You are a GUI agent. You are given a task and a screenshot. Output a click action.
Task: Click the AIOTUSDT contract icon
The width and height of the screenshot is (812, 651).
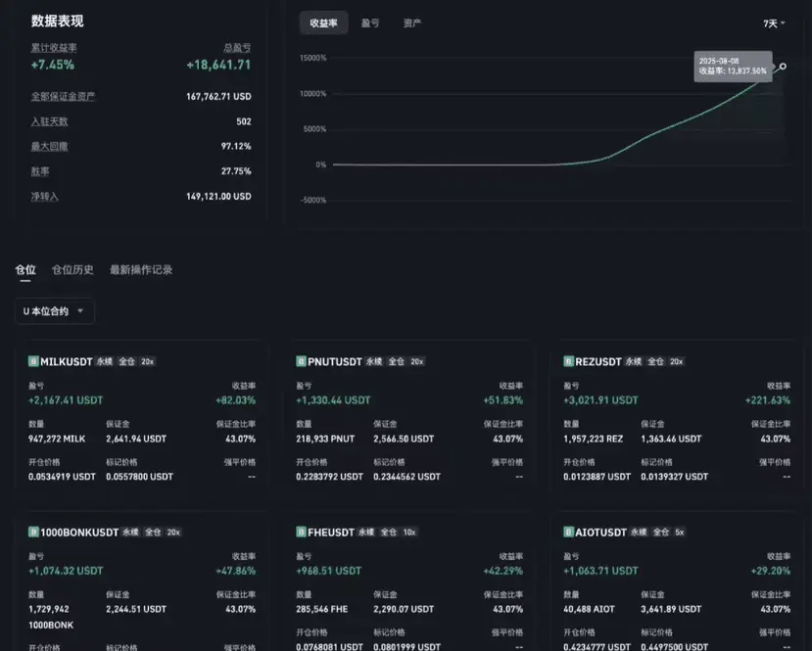pyautogui.click(x=569, y=532)
